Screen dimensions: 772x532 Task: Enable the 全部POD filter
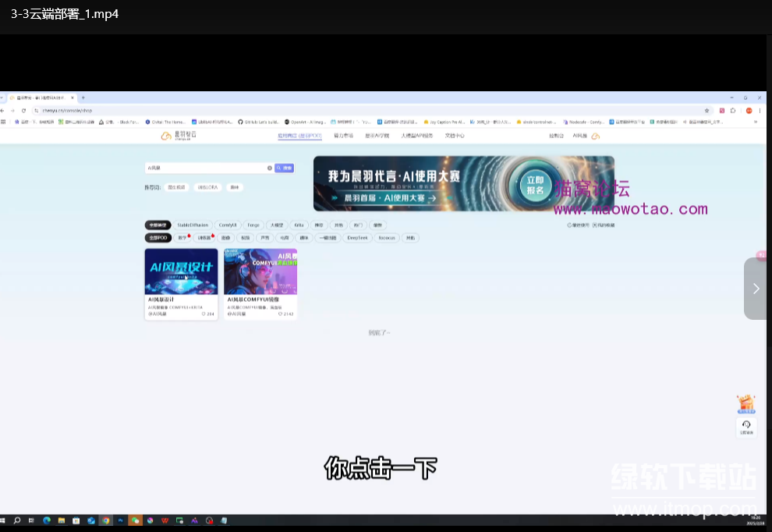(158, 238)
